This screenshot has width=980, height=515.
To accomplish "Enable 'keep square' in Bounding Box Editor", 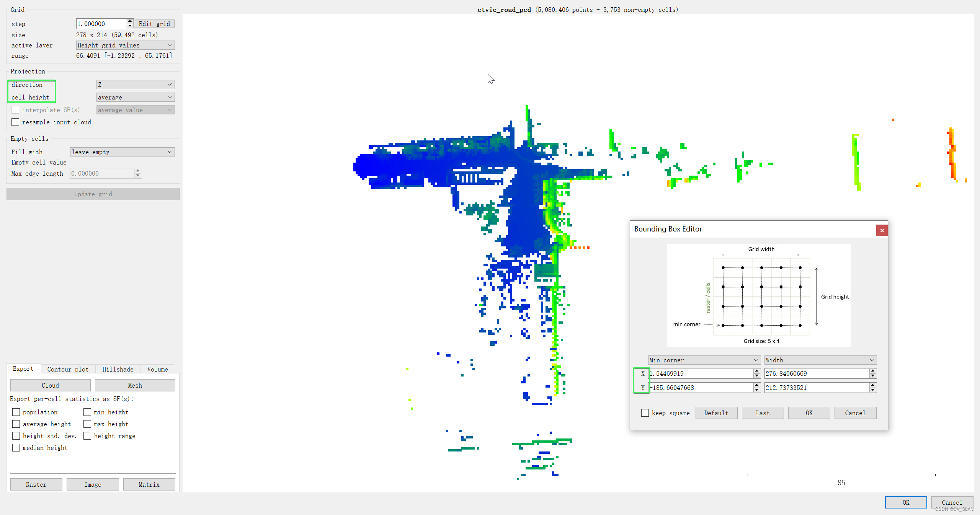I will point(645,413).
